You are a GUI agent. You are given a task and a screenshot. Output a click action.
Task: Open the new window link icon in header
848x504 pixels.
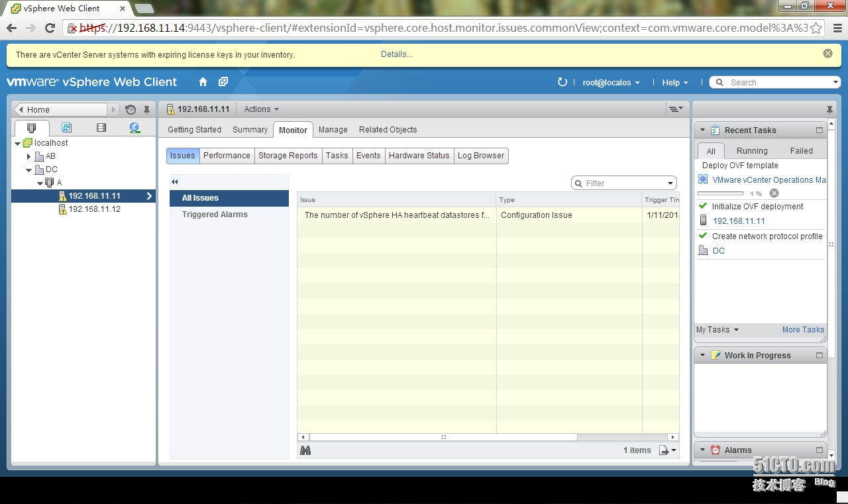point(223,82)
